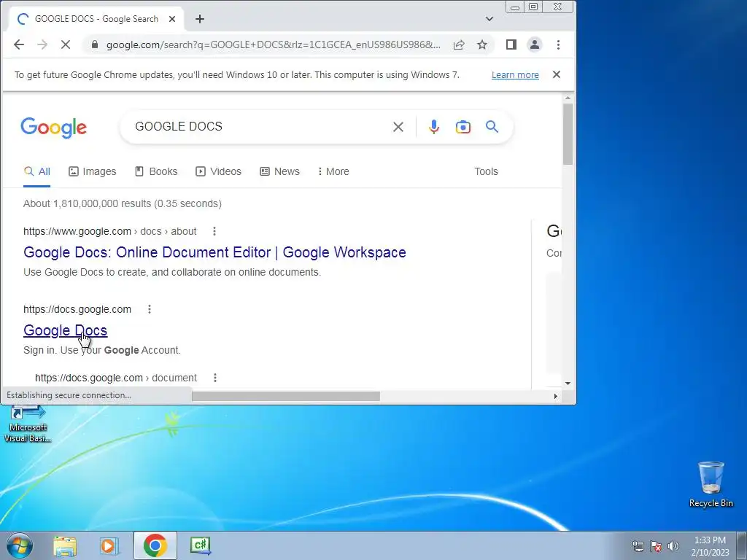This screenshot has height=560, width=747.
Task: Open the C# application on taskbar
Action: point(200,545)
